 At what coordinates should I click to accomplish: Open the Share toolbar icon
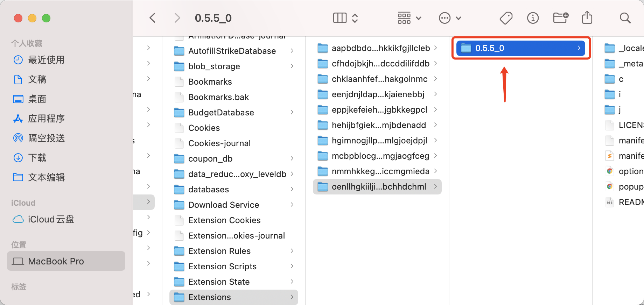coord(587,18)
